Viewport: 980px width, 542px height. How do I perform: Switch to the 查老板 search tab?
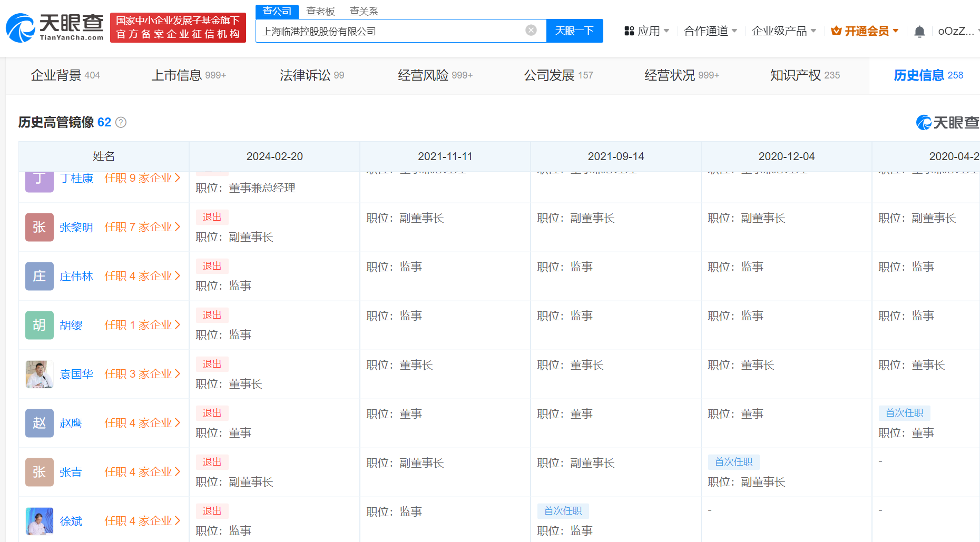(x=320, y=11)
